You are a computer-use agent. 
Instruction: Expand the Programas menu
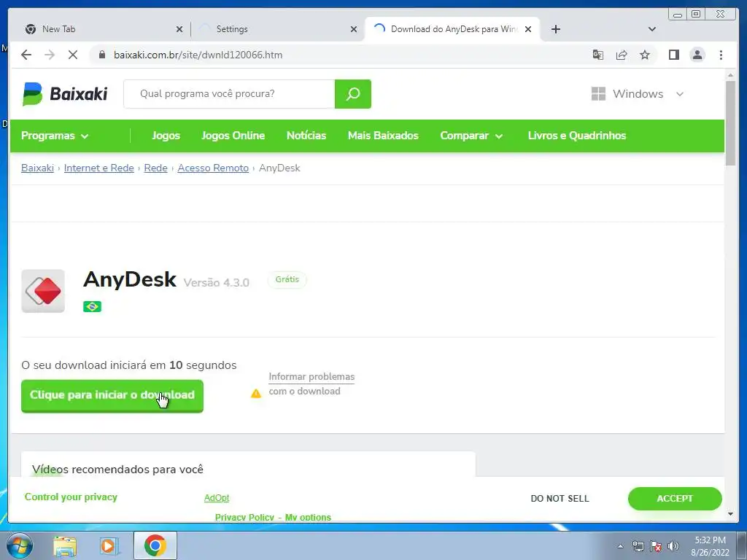[55, 136]
